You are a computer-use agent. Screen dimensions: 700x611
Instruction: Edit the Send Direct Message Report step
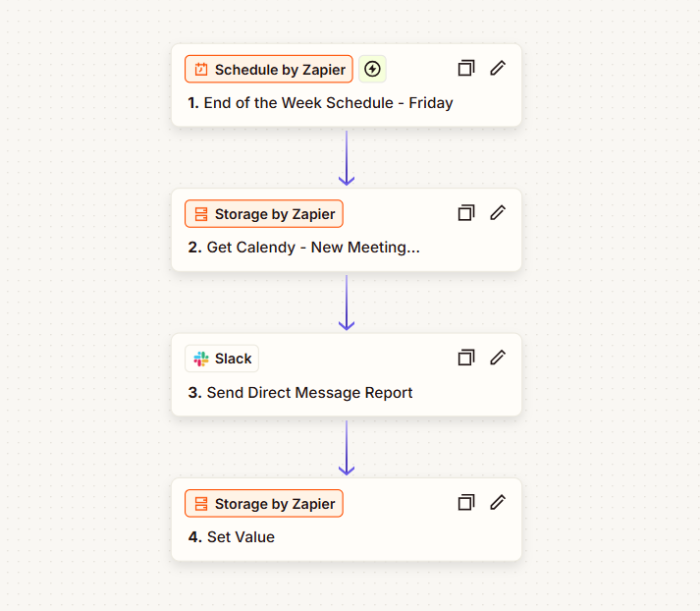point(498,358)
